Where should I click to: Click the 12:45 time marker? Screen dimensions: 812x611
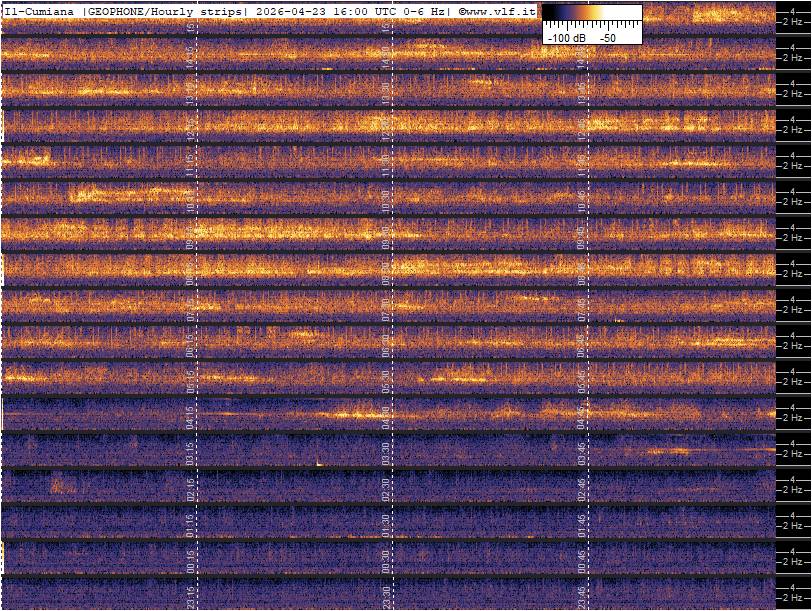[x=581, y=127]
